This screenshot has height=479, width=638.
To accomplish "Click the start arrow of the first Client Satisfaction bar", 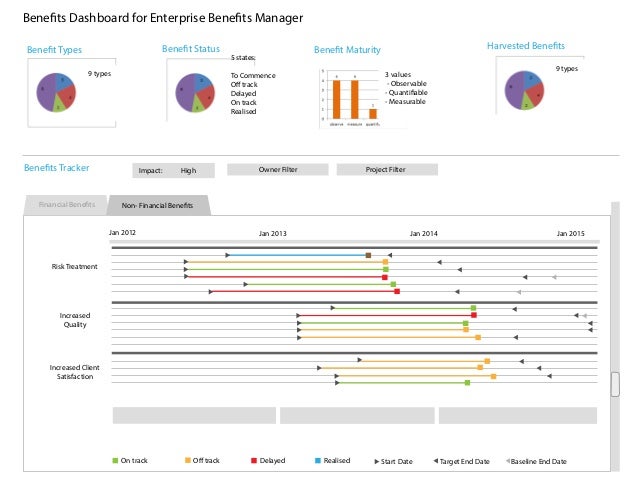I will pos(360,360).
